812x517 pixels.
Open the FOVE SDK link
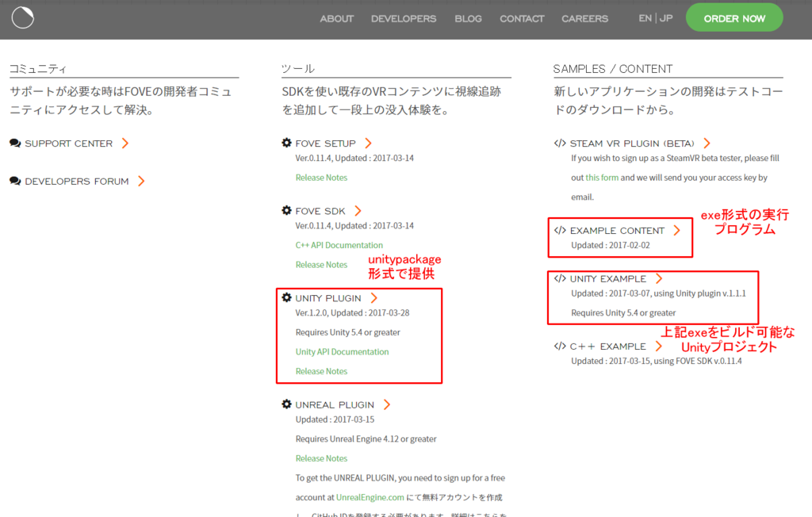(320, 212)
